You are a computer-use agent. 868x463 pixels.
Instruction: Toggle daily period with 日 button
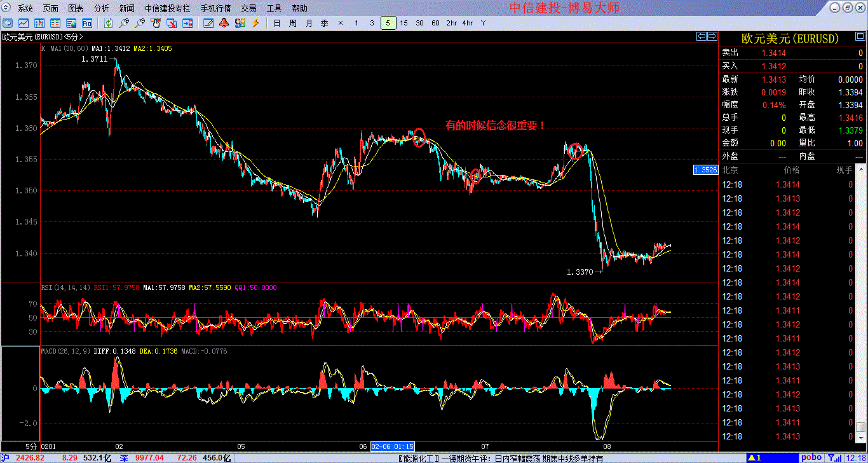coord(276,23)
